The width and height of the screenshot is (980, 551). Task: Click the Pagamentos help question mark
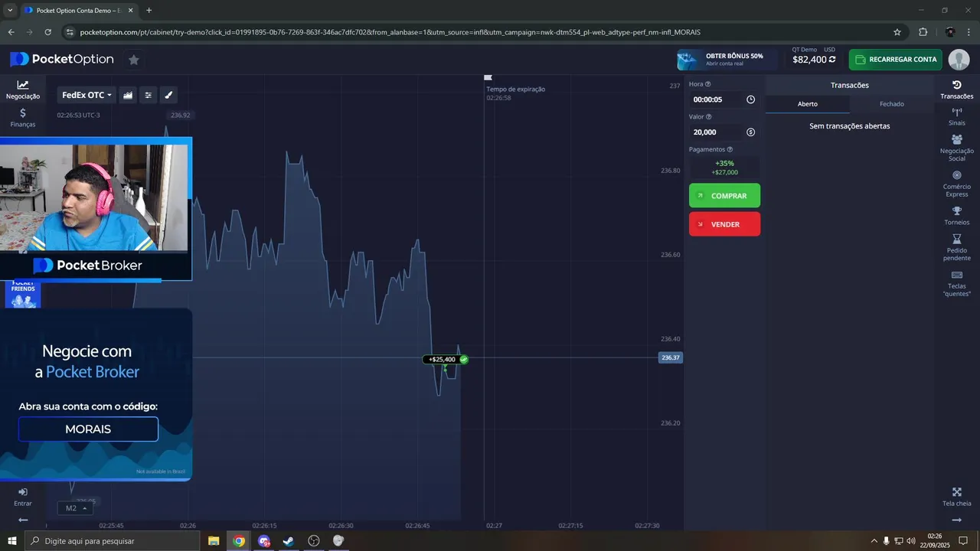[730, 150]
